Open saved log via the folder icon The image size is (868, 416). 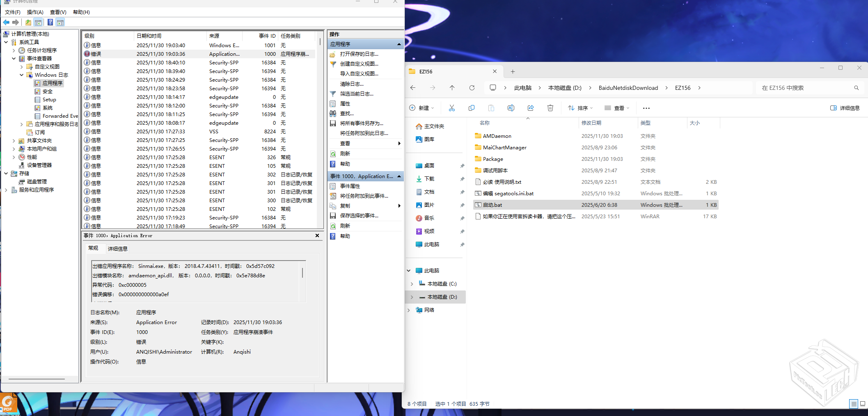tap(333, 54)
